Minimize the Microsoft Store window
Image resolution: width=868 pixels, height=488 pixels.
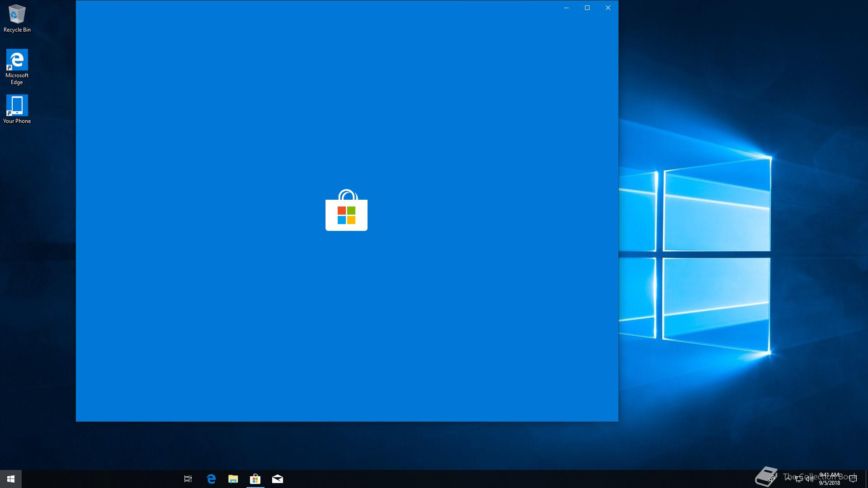[x=566, y=8]
